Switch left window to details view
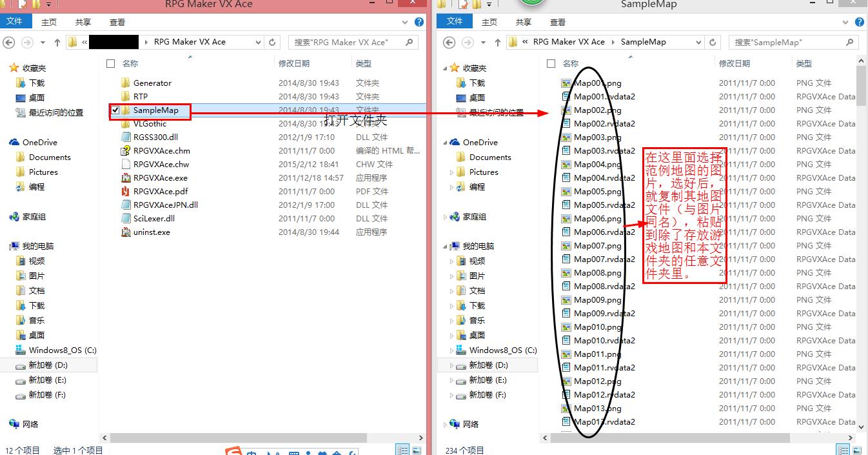 tap(402, 450)
